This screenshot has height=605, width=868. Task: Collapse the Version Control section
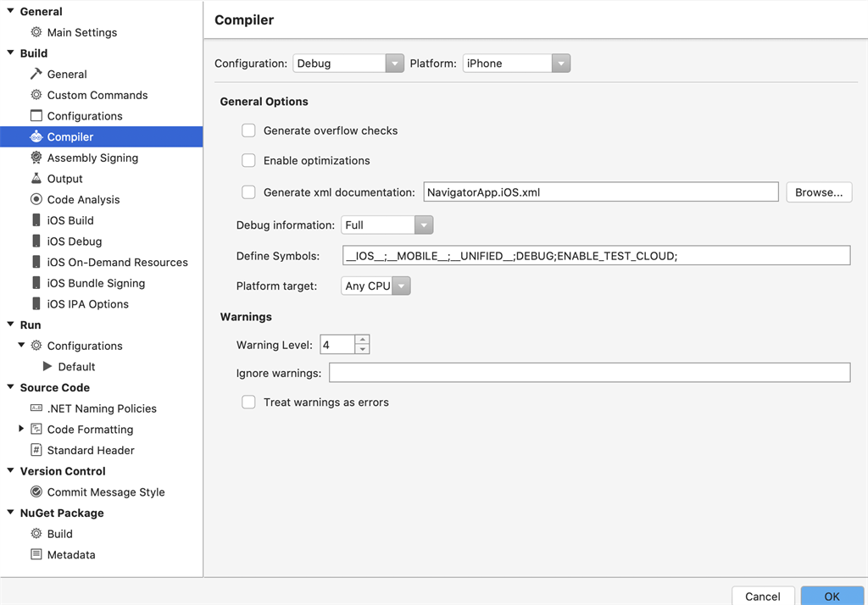[x=9, y=471]
